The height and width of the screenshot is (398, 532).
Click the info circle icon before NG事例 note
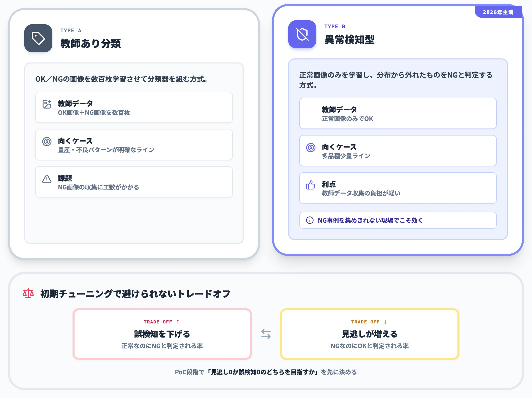point(310,220)
